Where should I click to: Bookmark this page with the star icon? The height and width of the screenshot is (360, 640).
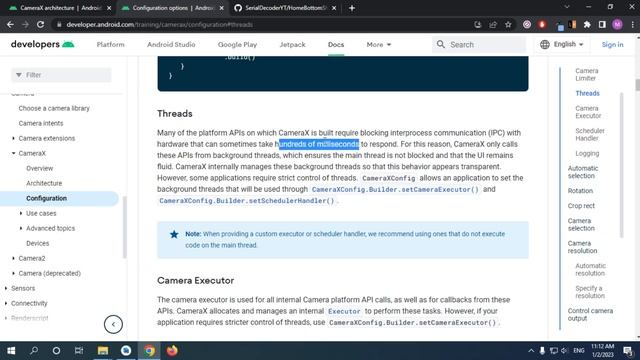[x=508, y=25]
